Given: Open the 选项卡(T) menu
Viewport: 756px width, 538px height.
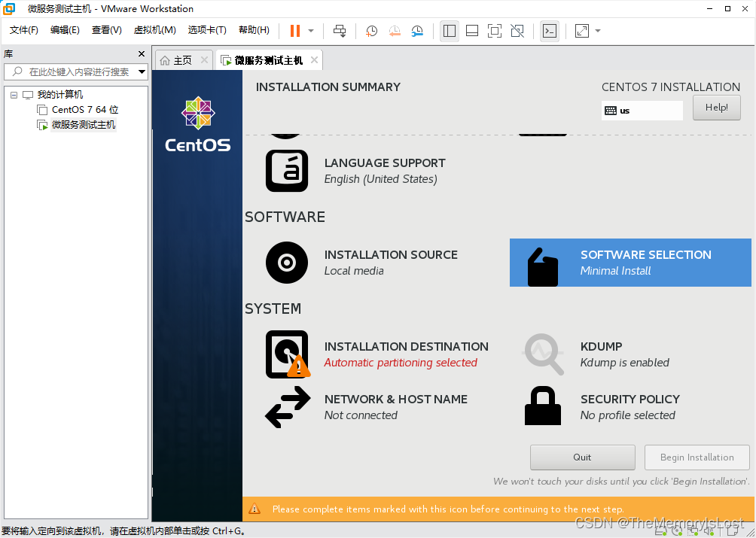Looking at the screenshot, I should point(207,30).
